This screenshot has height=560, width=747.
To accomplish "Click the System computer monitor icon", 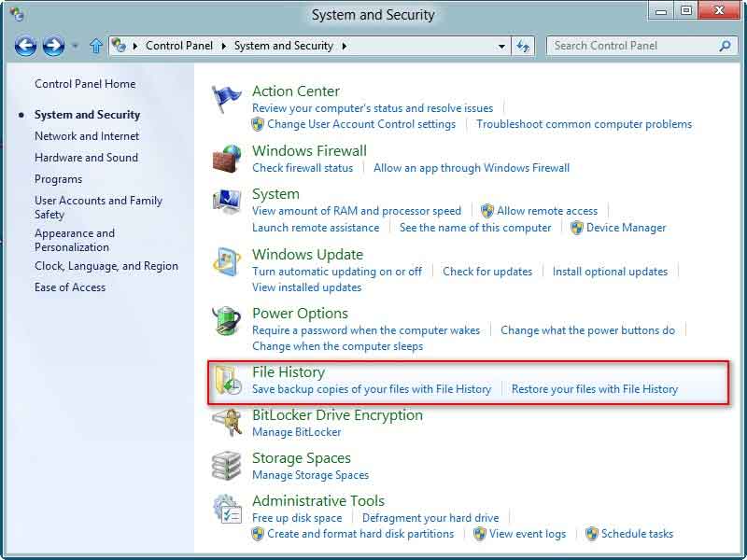I will [227, 202].
